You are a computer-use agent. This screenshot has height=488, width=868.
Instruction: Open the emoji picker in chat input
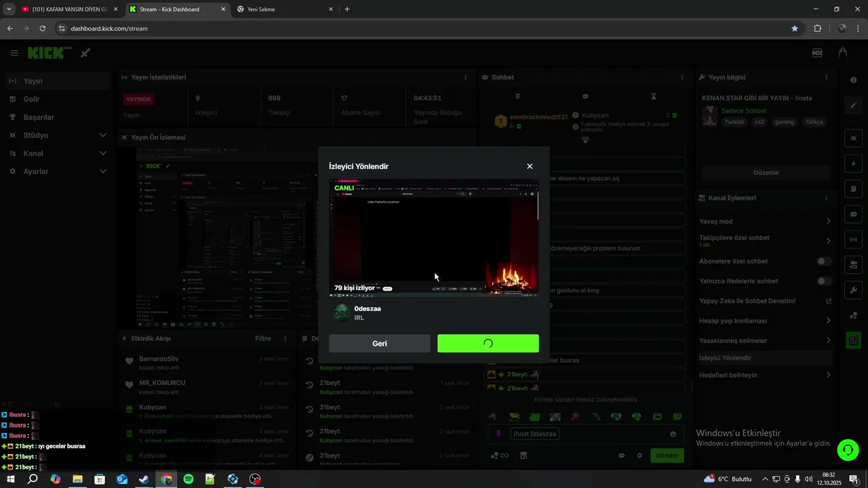(673, 434)
